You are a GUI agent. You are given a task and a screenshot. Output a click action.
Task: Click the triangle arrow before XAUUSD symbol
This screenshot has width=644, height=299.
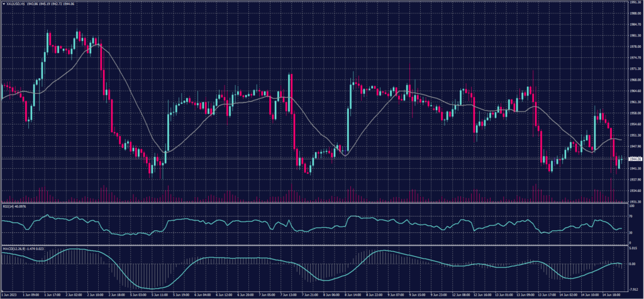(x=4, y=4)
